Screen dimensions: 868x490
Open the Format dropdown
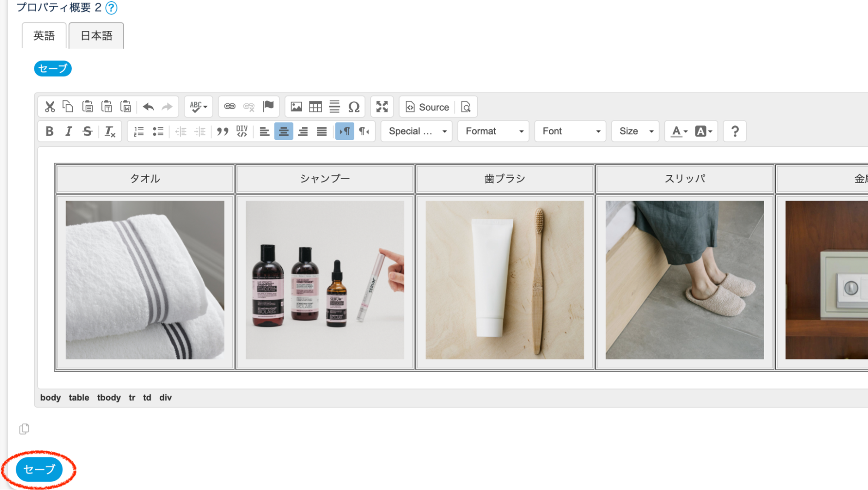point(493,132)
